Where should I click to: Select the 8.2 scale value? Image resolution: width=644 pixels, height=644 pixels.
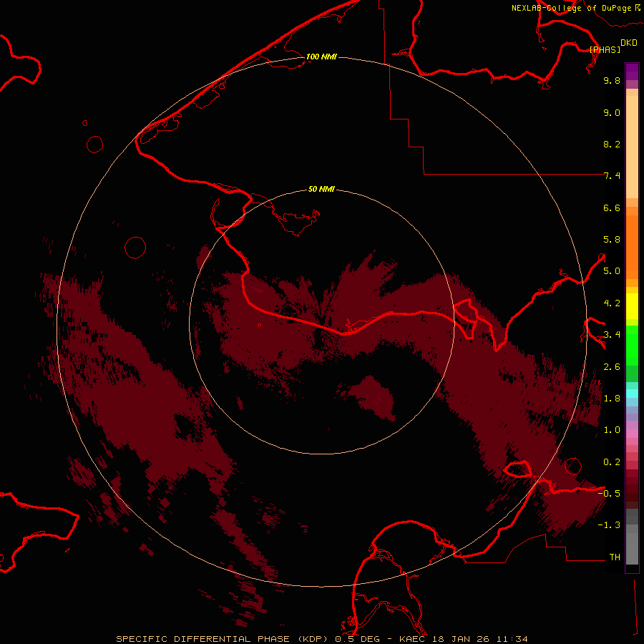[x=612, y=144]
